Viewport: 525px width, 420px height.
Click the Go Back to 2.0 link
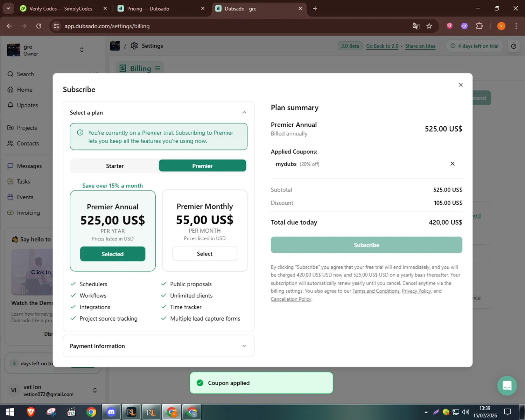coord(382,46)
